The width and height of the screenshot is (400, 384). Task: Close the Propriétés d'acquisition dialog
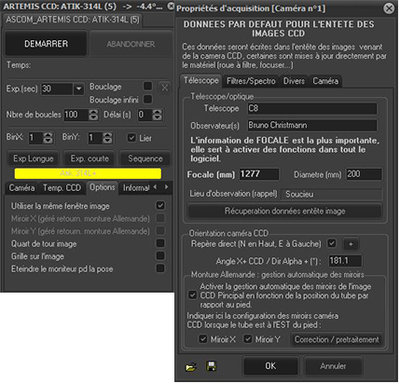point(389,8)
